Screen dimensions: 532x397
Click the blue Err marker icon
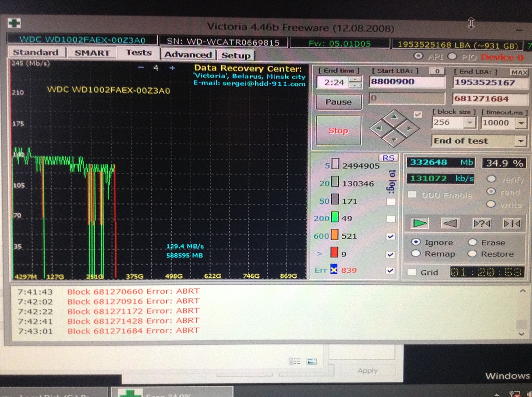pyautogui.click(x=334, y=270)
